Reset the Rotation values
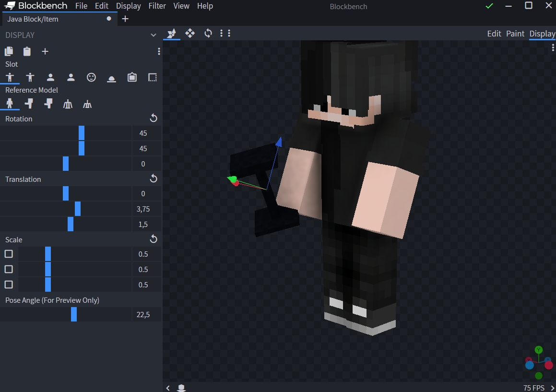 point(154,118)
